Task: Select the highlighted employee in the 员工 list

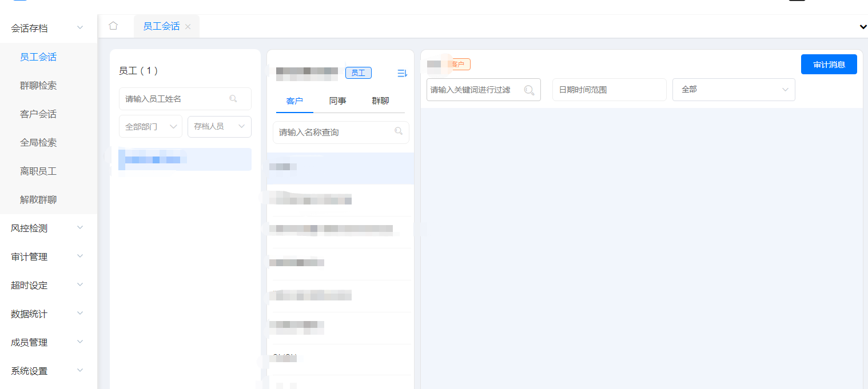Action: tap(185, 159)
